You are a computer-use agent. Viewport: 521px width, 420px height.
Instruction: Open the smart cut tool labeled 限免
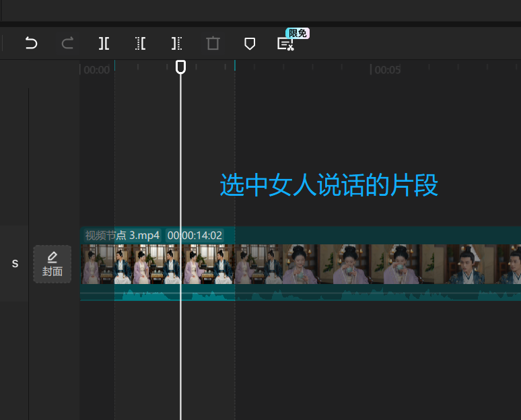pos(286,44)
